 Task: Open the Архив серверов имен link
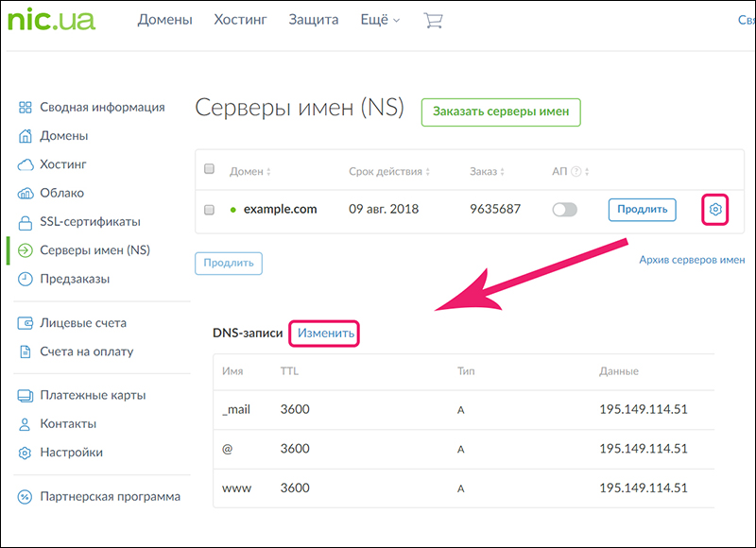692,260
